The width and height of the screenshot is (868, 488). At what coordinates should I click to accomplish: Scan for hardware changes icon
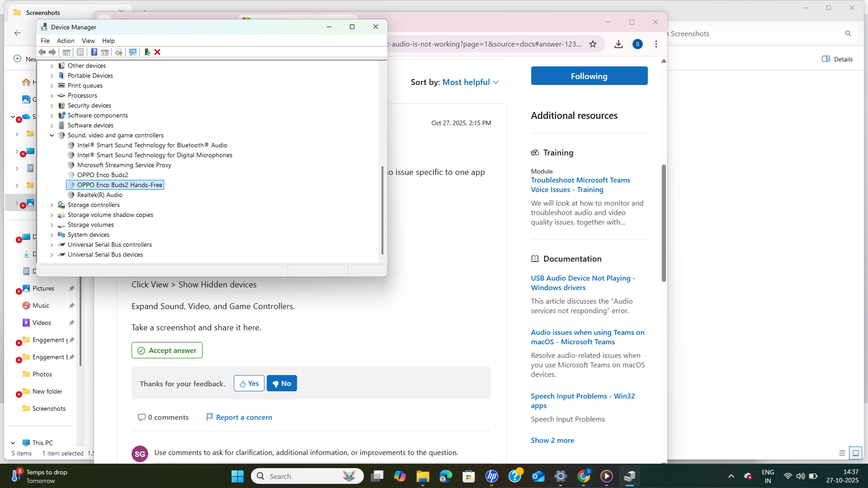pos(132,52)
